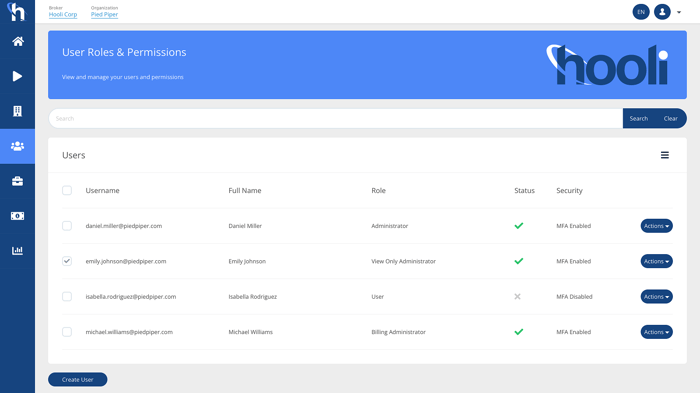Viewport: 700px width, 393px height.
Task: Expand Actions dropdown for Daniel Miller
Action: (x=656, y=226)
